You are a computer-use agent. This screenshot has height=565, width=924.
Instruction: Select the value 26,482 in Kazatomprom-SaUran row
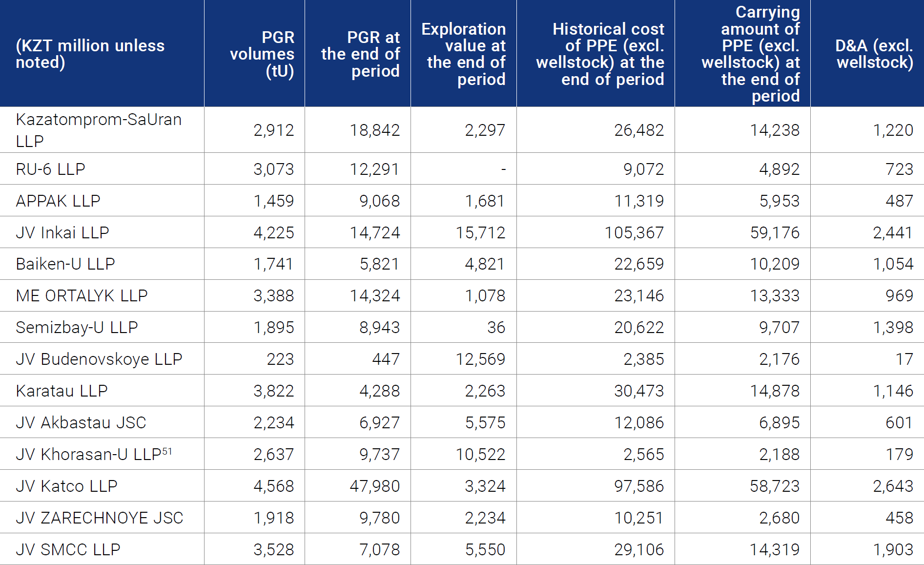(x=639, y=130)
